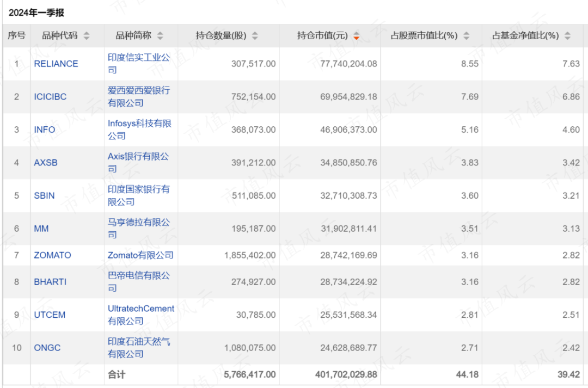Open MM stock code link
The height and width of the screenshot is (388, 588).
pyautogui.click(x=41, y=229)
